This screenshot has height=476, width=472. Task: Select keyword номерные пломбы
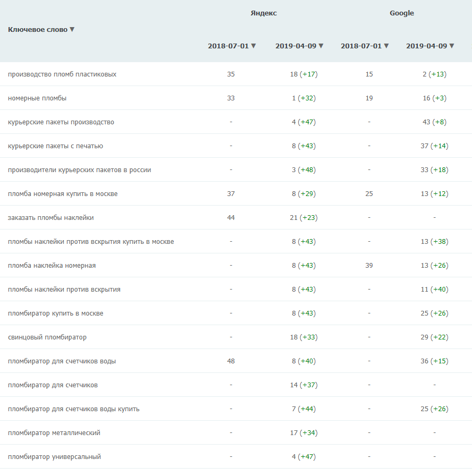(x=37, y=98)
